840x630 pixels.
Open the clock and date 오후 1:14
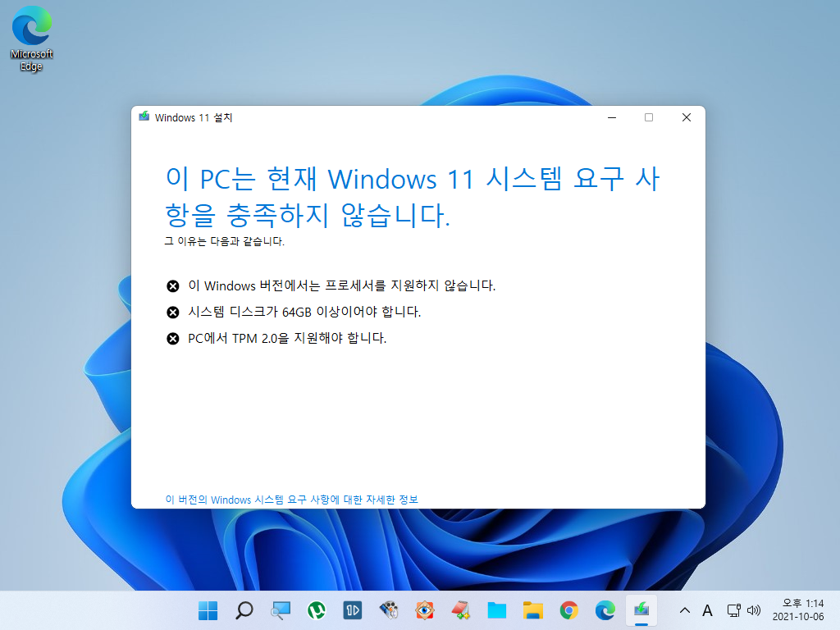(x=798, y=610)
